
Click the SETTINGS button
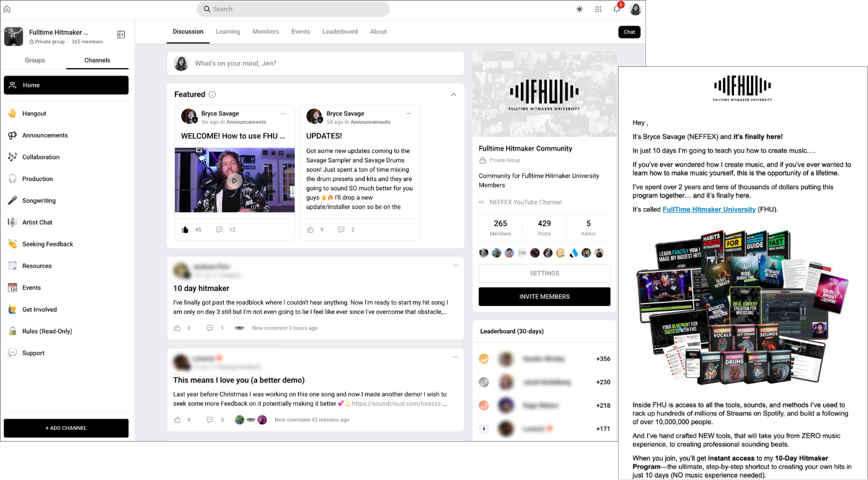(x=544, y=273)
